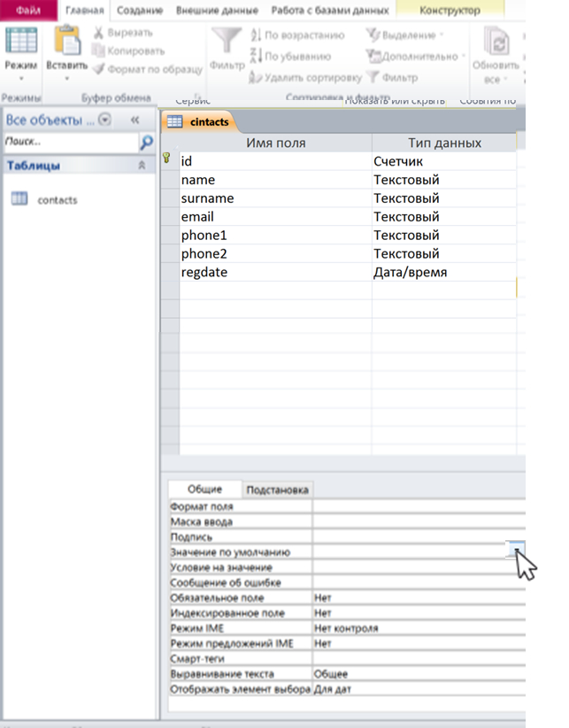The width and height of the screenshot is (569, 728).
Task: Open the Значение по умолчанию dropdown arrow
Action: [x=516, y=552]
